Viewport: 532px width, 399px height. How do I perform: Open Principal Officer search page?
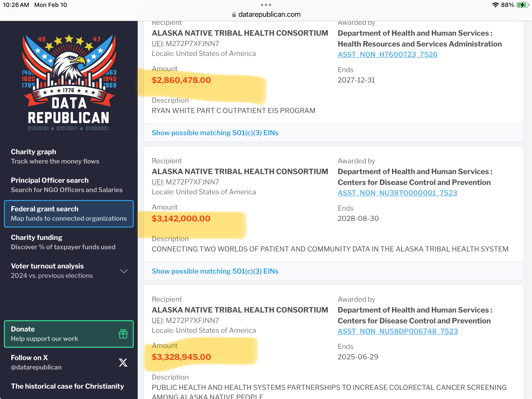[69, 185]
